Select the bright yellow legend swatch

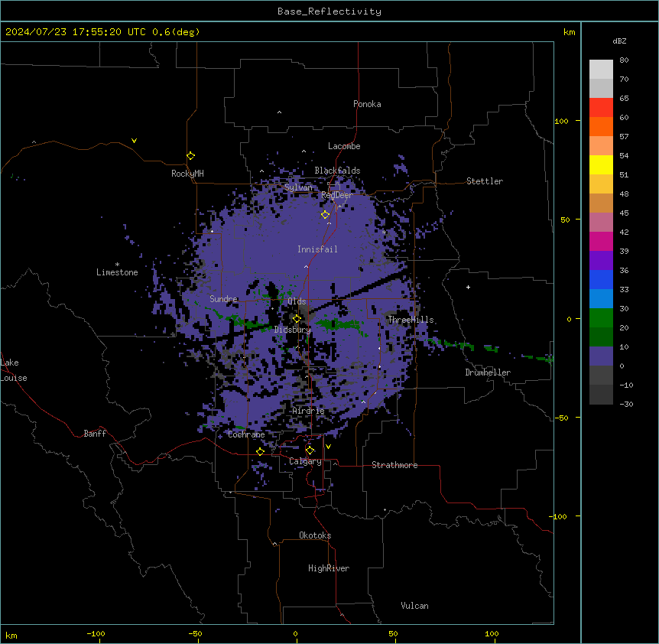601,164
